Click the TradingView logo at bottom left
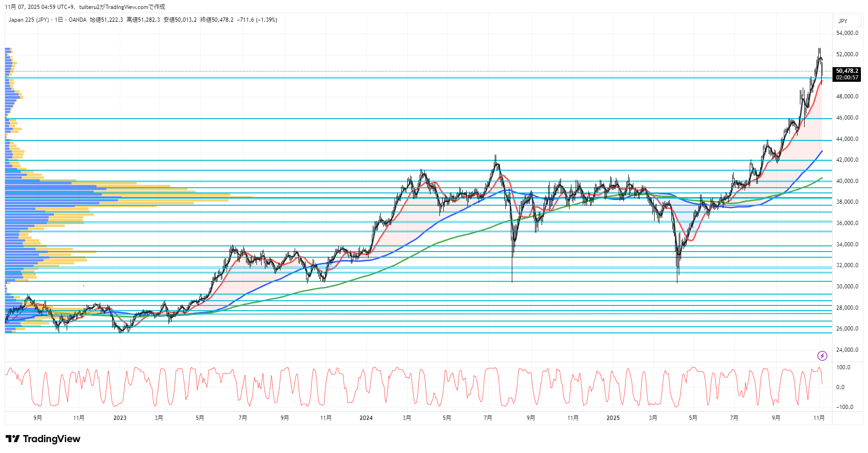 (x=43, y=439)
